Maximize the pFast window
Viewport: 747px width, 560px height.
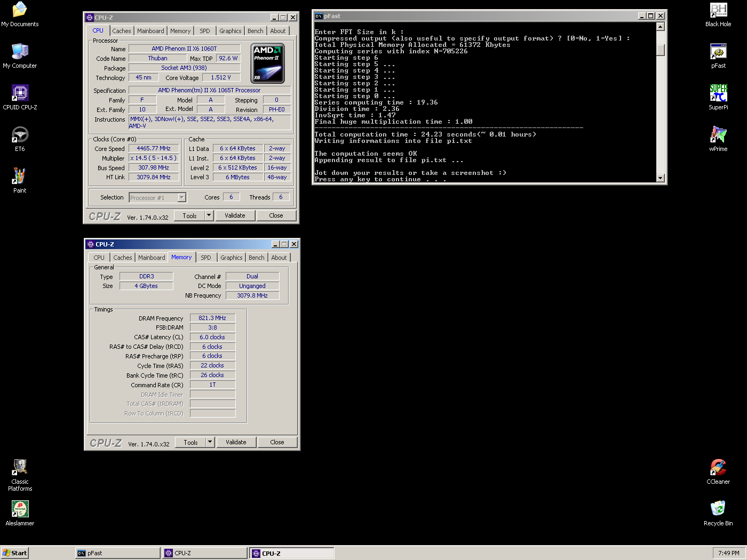click(651, 16)
